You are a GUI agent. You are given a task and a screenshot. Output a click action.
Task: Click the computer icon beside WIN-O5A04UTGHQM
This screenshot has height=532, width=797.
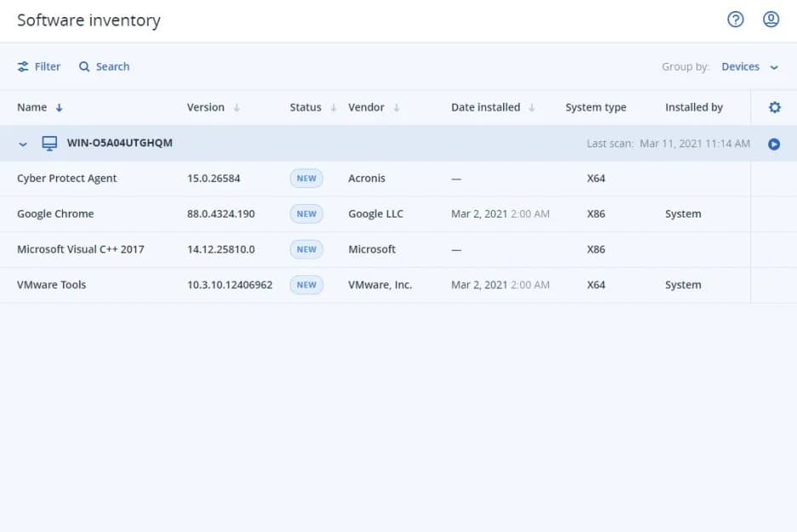tap(49, 144)
